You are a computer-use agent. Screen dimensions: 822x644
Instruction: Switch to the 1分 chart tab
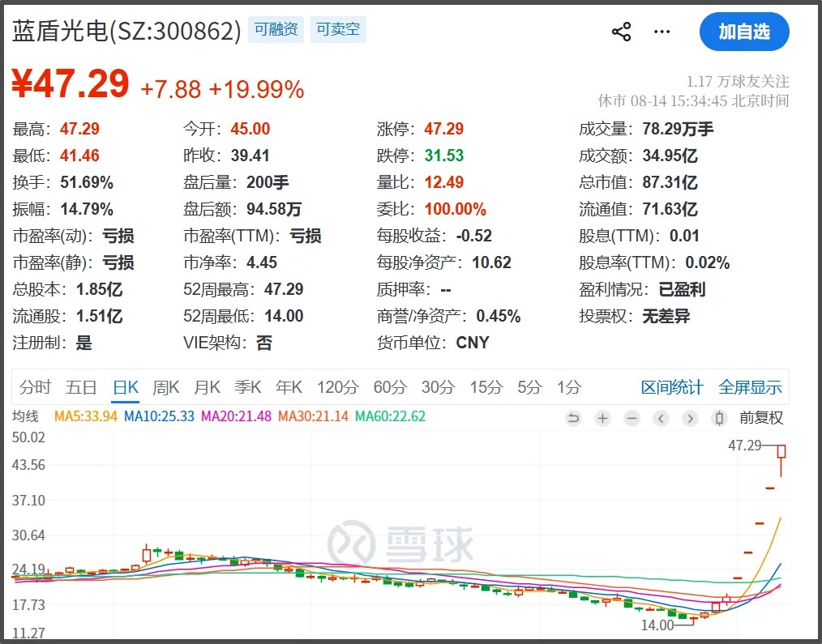[x=569, y=387]
